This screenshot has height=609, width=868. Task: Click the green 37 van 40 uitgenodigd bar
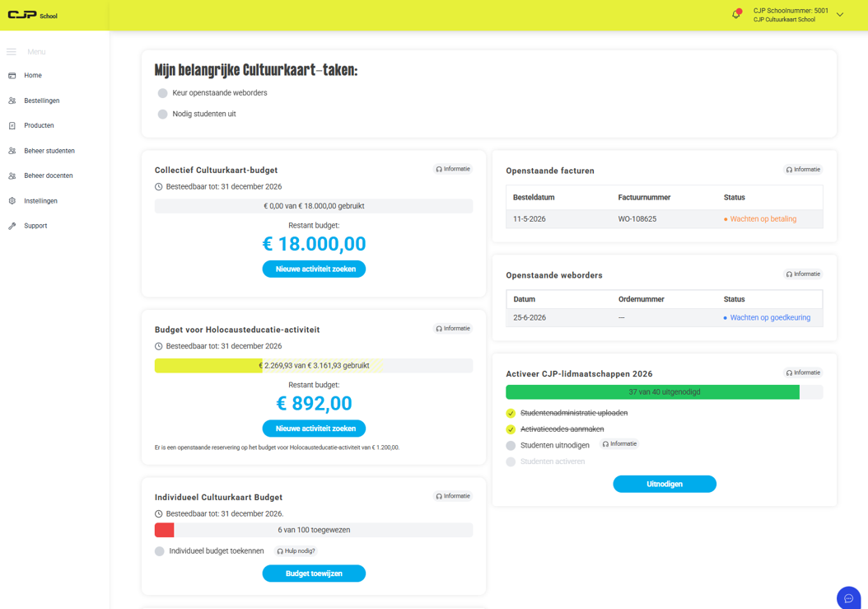pyautogui.click(x=665, y=391)
